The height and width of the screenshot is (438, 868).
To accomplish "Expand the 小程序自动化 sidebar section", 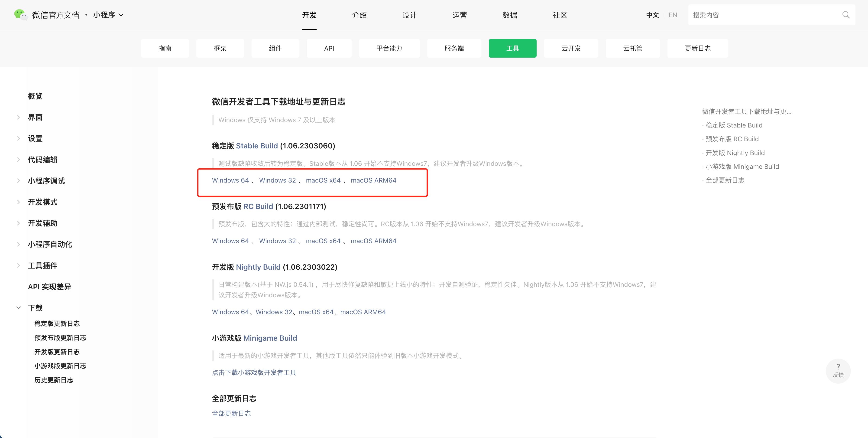I will pos(19,244).
